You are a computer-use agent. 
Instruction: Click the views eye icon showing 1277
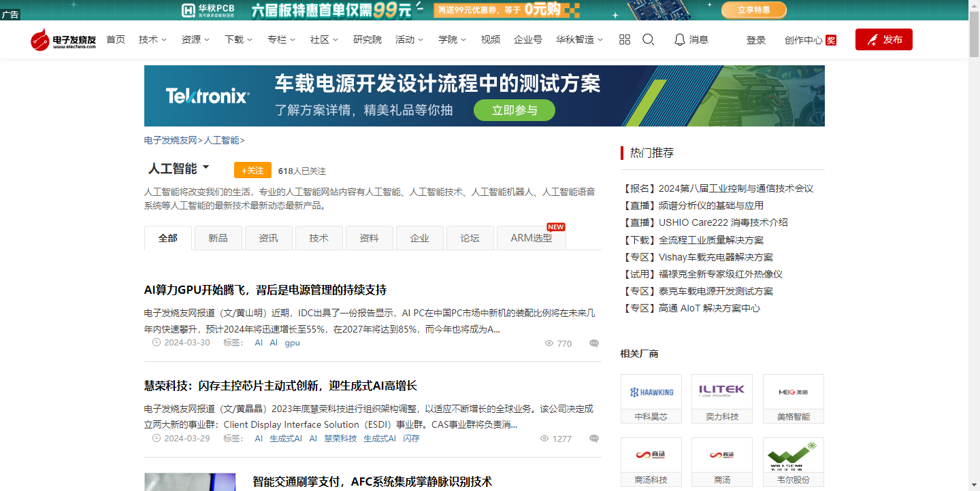pos(544,439)
